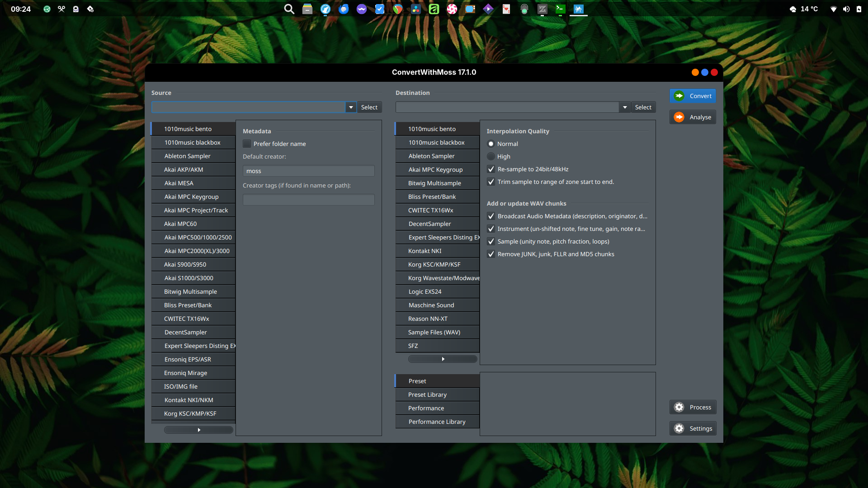Click the Destination Select button
Image resolution: width=868 pixels, height=488 pixels.
coord(643,107)
